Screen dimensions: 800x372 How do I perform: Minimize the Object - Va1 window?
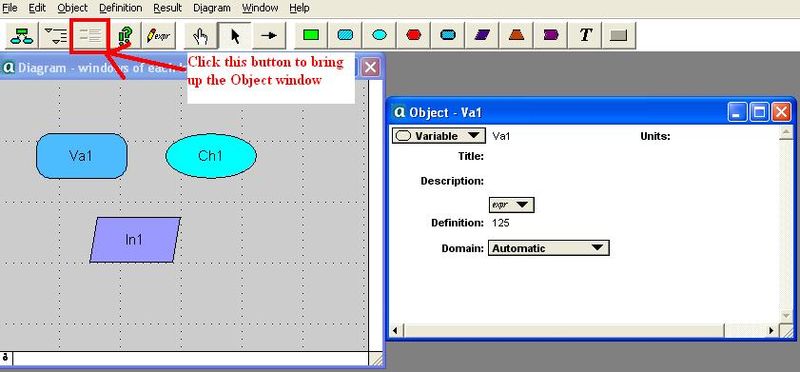click(x=736, y=112)
